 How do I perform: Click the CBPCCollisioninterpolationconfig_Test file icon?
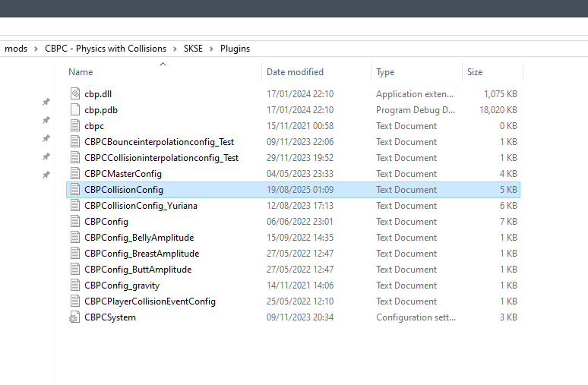[75, 157]
